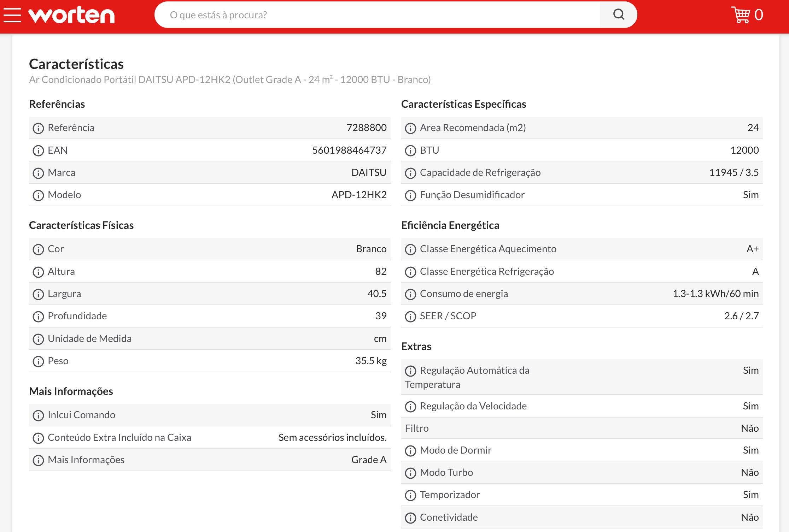The height and width of the screenshot is (532, 789).
Task: Click info icon next to Classe Energética Refrigeração
Action: [410, 272]
